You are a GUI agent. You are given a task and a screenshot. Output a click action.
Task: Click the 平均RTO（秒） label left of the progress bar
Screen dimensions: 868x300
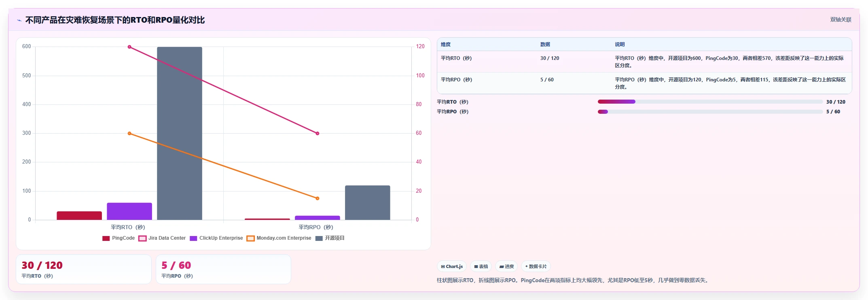(x=453, y=102)
